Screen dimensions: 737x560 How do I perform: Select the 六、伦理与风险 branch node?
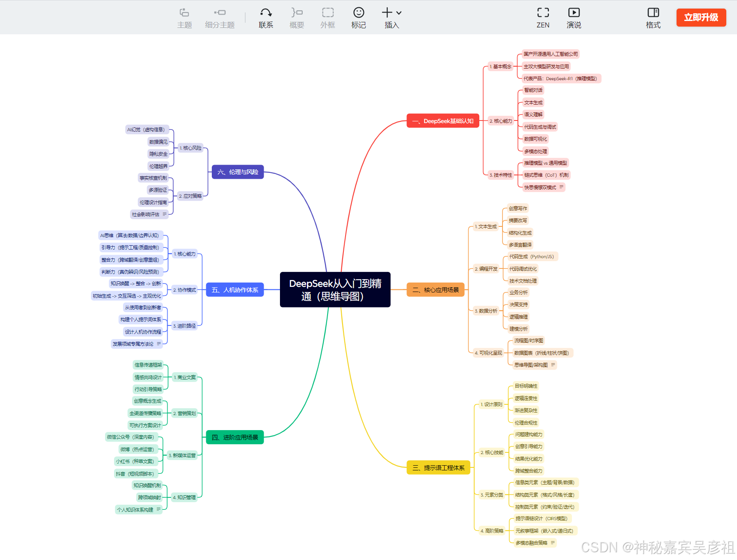point(238,172)
